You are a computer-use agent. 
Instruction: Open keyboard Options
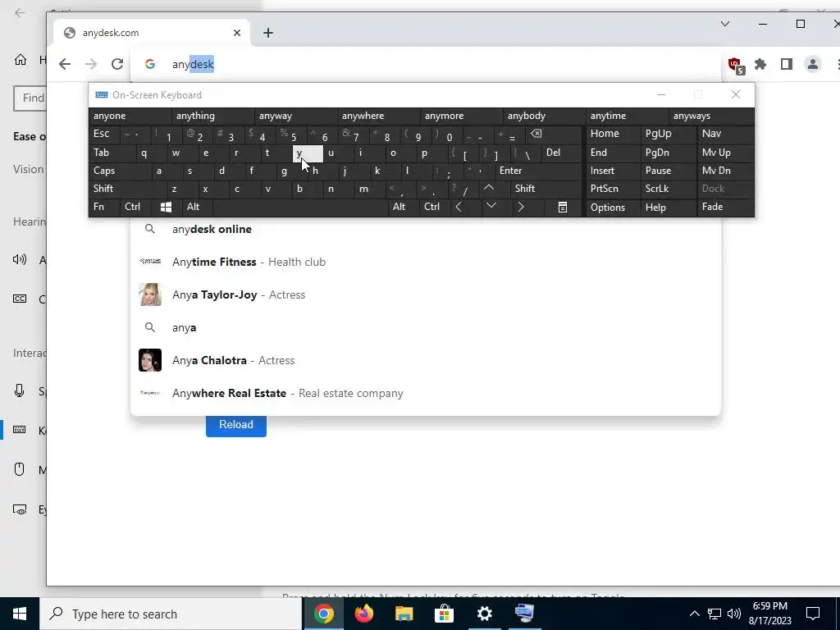(x=613, y=208)
